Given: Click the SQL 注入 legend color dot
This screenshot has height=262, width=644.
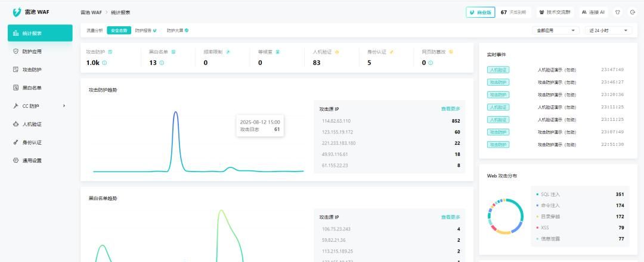Looking at the screenshot, I should [x=537, y=194].
